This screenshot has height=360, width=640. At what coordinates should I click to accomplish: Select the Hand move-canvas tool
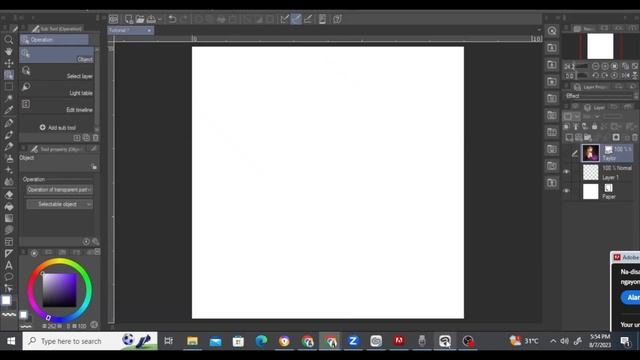(x=9, y=51)
